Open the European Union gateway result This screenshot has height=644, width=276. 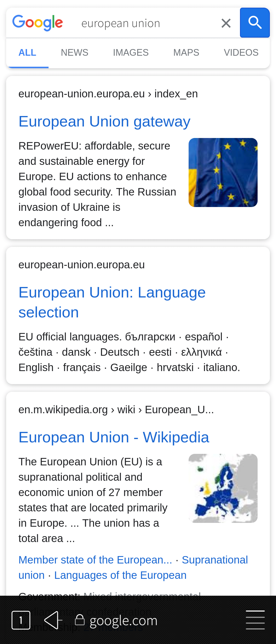(104, 121)
